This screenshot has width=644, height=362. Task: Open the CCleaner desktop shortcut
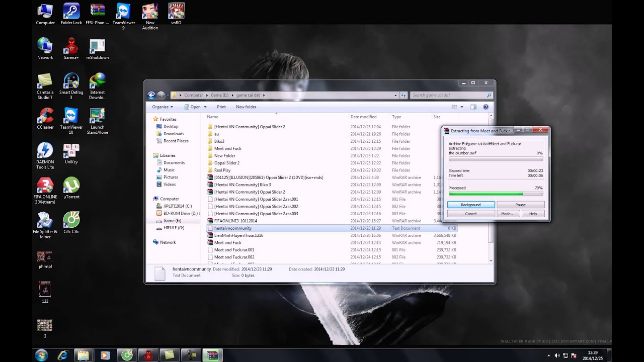(x=45, y=119)
